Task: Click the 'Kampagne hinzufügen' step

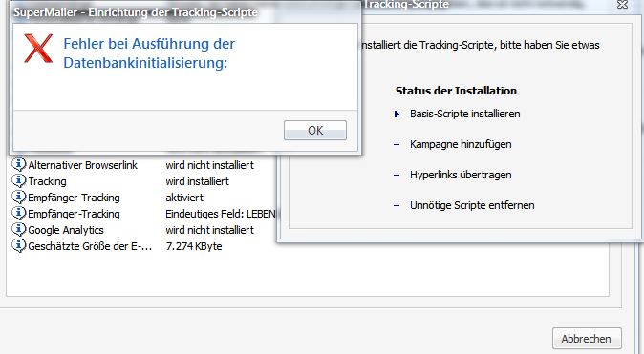Action: tap(461, 144)
